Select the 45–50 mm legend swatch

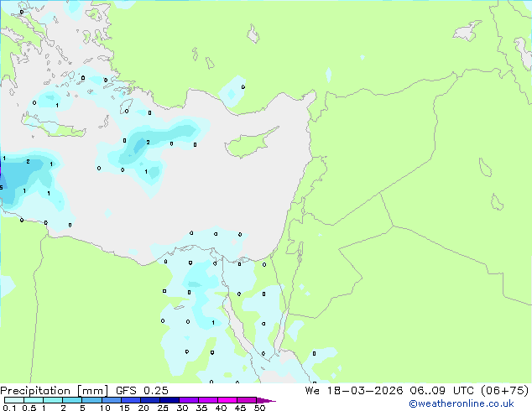pos(247,400)
